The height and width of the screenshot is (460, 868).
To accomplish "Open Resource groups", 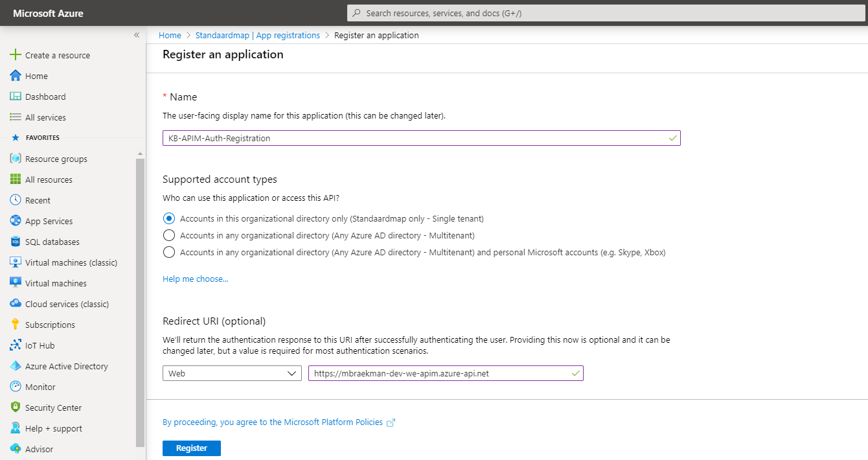I will pos(54,158).
